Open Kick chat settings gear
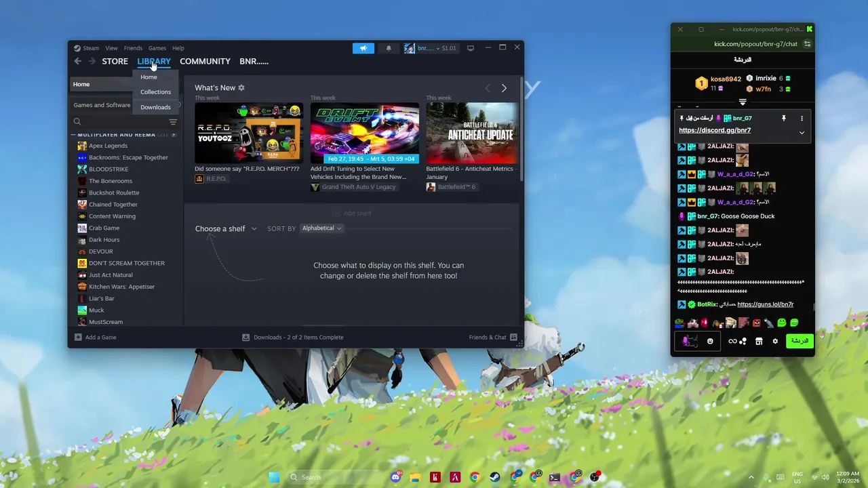 pyautogui.click(x=775, y=341)
